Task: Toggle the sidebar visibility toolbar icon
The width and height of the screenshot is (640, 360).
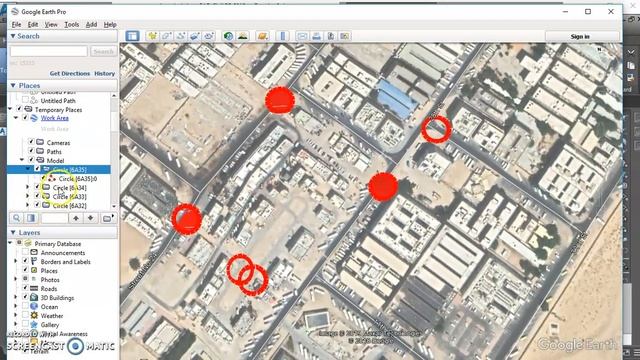Action: 132,36
